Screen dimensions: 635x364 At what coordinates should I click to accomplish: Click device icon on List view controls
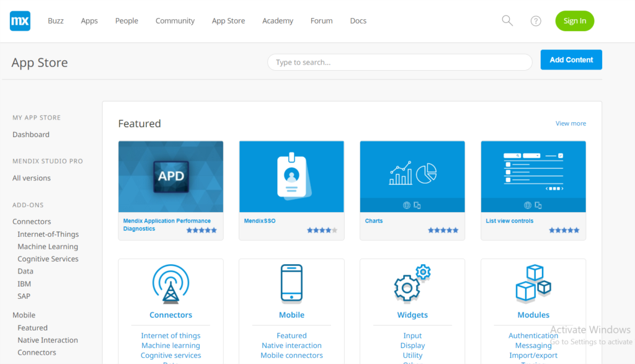(x=538, y=205)
